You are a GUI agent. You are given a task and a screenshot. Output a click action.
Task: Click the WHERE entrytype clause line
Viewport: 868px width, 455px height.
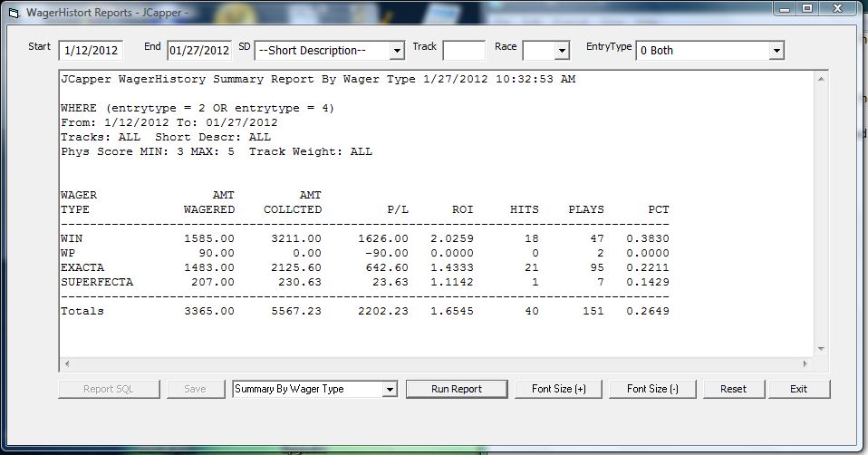pyautogui.click(x=198, y=108)
